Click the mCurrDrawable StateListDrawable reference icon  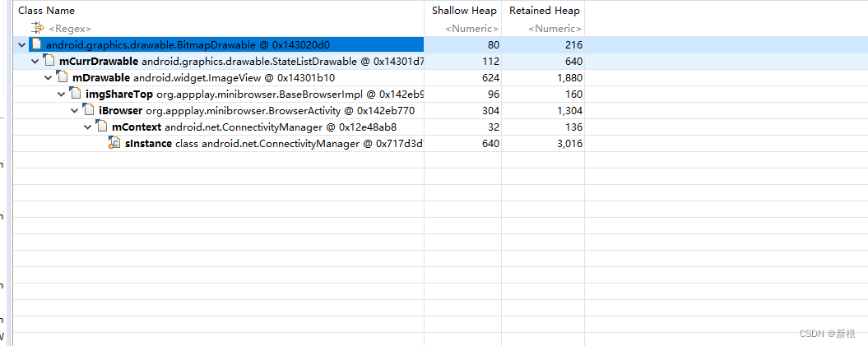click(x=49, y=61)
